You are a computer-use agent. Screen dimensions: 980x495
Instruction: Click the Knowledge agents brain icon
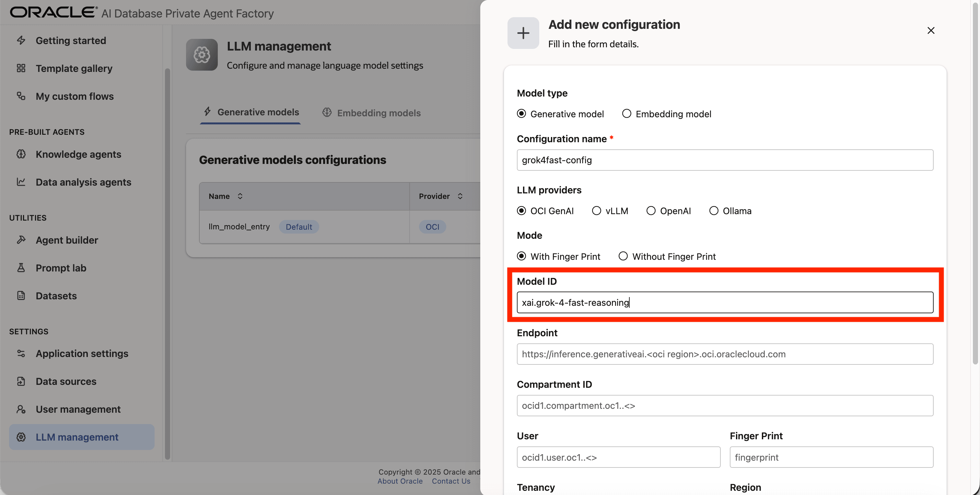[x=21, y=154]
